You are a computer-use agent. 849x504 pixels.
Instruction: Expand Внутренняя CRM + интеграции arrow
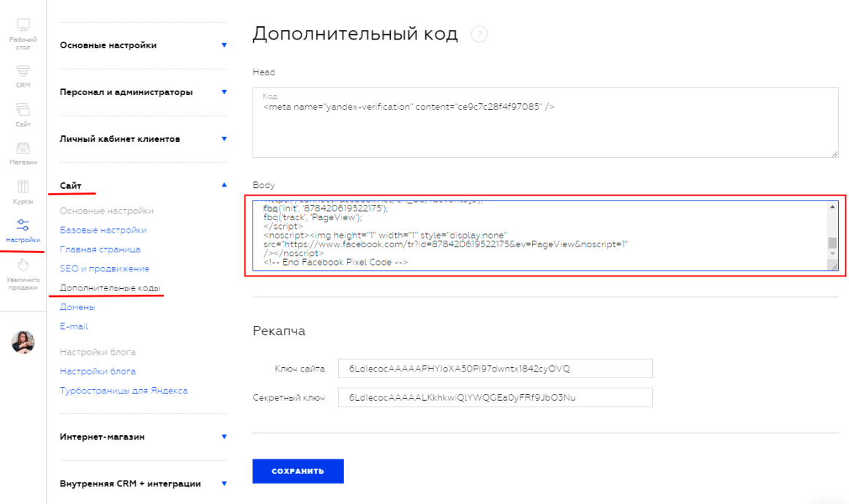coord(224,484)
